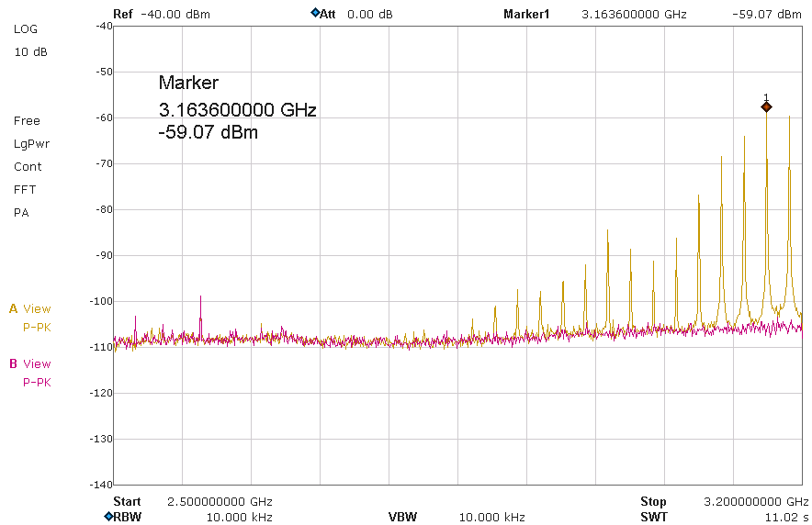
Task: Click the VBW 10.000 kHz value
Action: click(x=491, y=517)
